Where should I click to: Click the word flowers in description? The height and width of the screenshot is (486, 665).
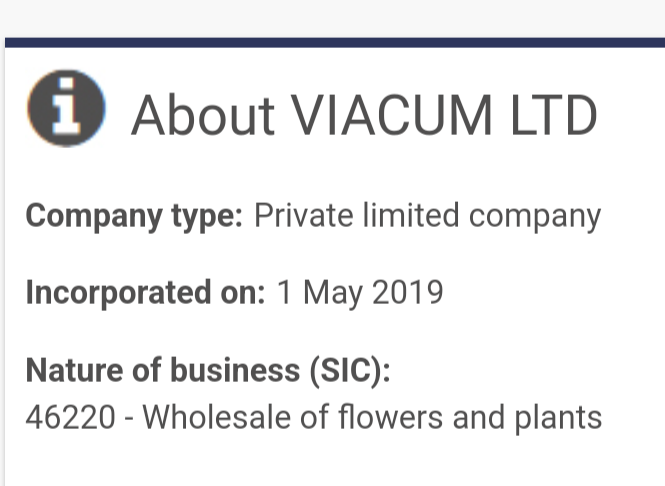[x=390, y=417]
